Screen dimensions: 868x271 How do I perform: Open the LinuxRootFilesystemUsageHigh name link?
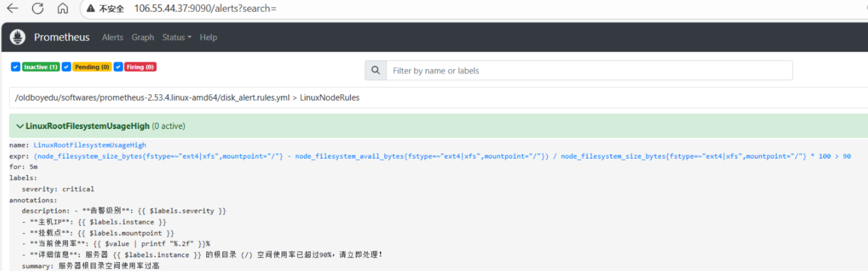pyautogui.click(x=89, y=145)
